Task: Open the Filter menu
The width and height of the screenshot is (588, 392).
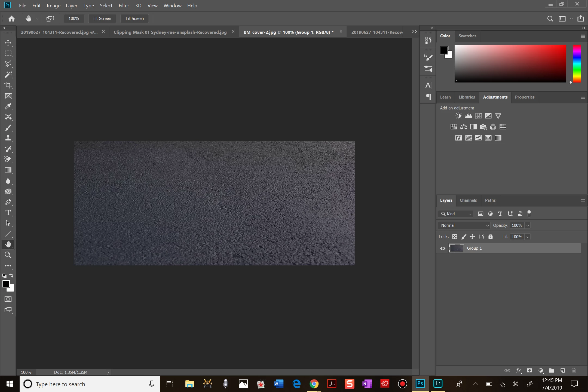Action: (x=124, y=5)
